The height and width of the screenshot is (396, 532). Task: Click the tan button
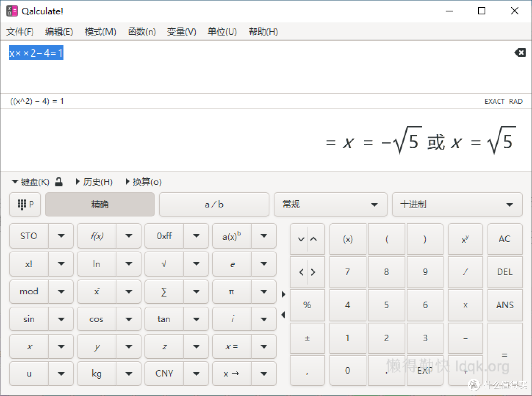164,319
